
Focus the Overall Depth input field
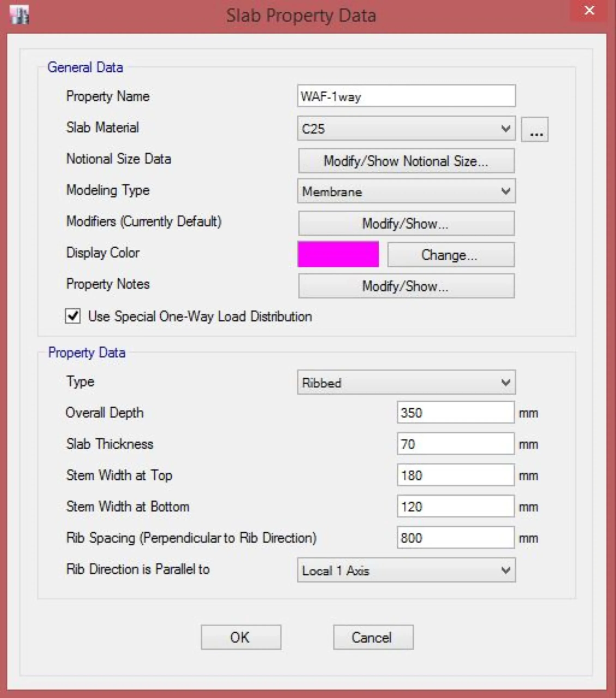pos(455,413)
